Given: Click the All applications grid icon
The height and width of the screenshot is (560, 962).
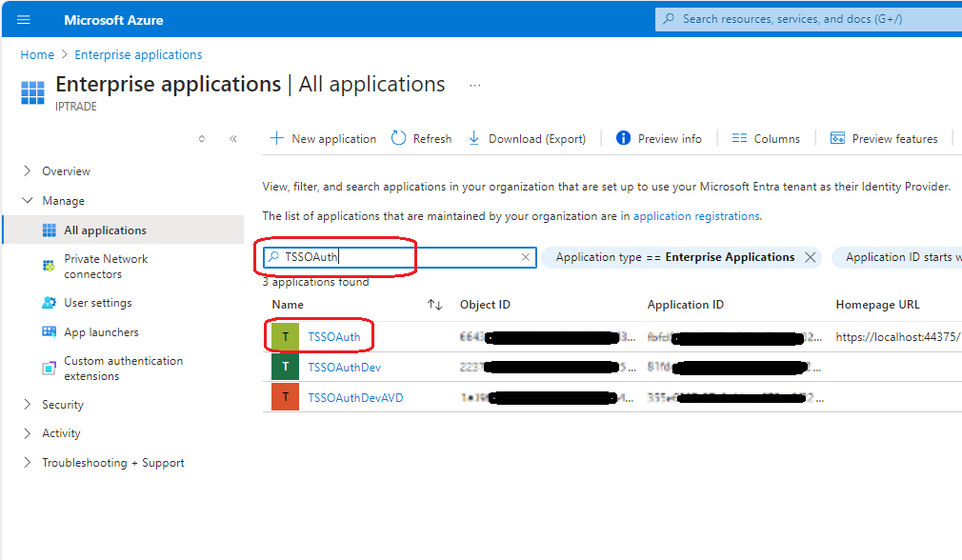Looking at the screenshot, I should (50, 230).
